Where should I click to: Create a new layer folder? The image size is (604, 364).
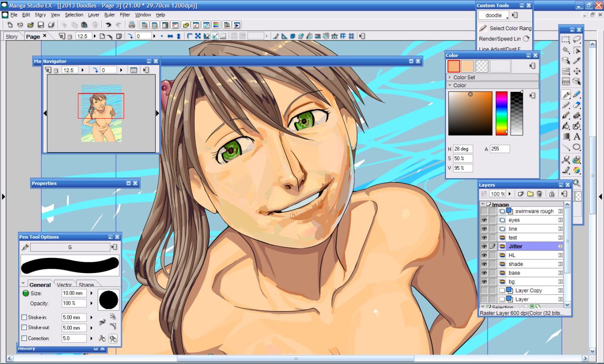530,194
